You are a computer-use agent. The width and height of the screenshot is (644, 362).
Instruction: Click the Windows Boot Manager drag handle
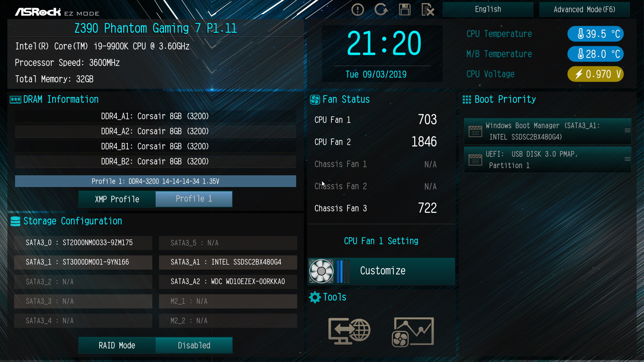(627, 131)
